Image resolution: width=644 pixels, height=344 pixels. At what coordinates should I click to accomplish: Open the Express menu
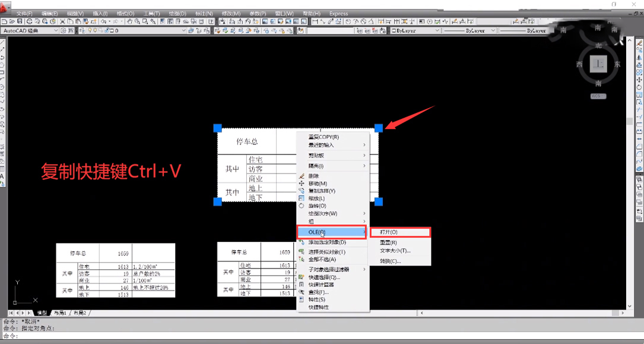click(338, 14)
